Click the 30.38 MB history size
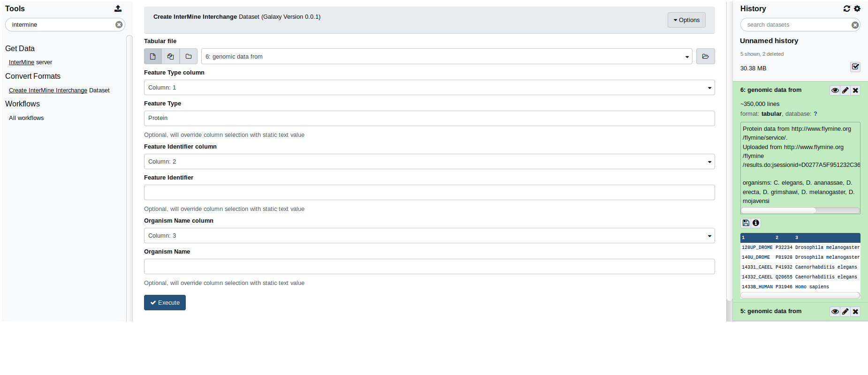The height and width of the screenshot is (375, 868). [753, 68]
